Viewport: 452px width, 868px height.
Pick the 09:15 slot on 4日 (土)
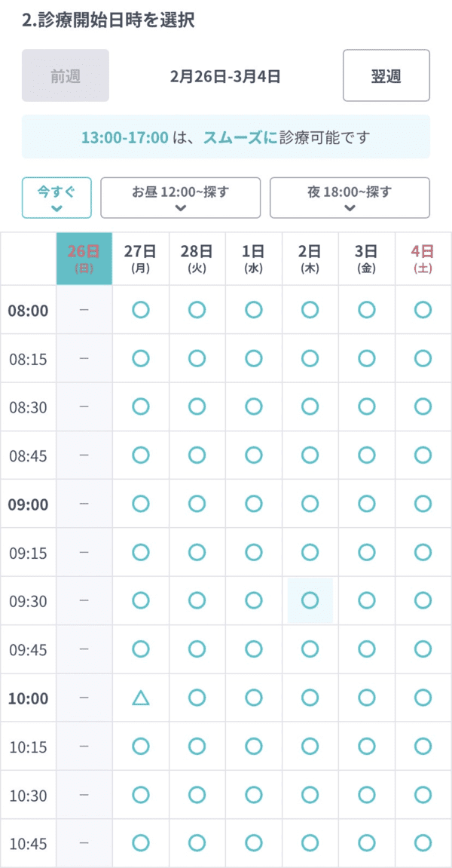tap(423, 552)
